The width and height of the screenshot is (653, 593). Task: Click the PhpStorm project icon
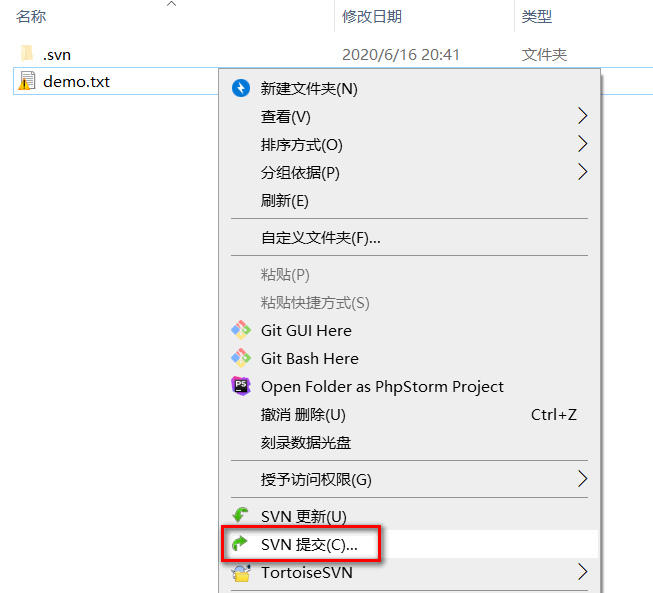(241, 386)
